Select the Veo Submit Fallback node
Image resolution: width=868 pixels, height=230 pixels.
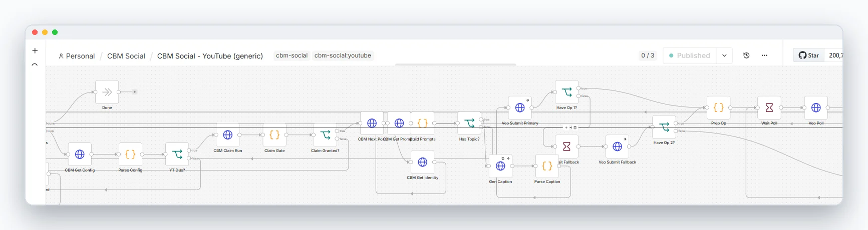click(617, 146)
